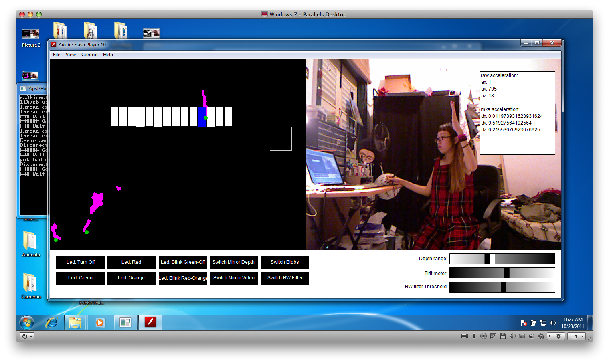Toggle Switch Mirror Depth
The height and width of the screenshot is (364, 609).
[233, 262]
